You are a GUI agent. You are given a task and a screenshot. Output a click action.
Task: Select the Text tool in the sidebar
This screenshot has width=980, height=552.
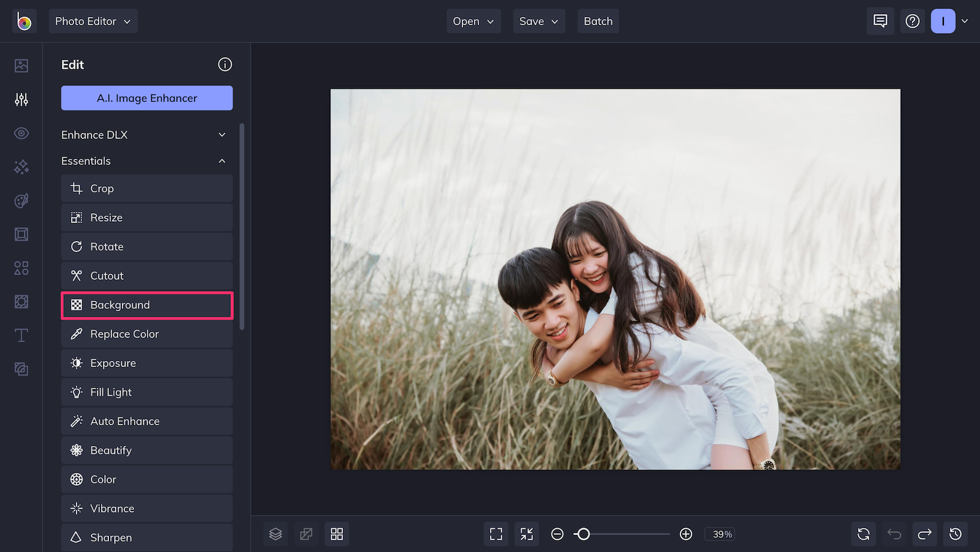pyautogui.click(x=21, y=335)
